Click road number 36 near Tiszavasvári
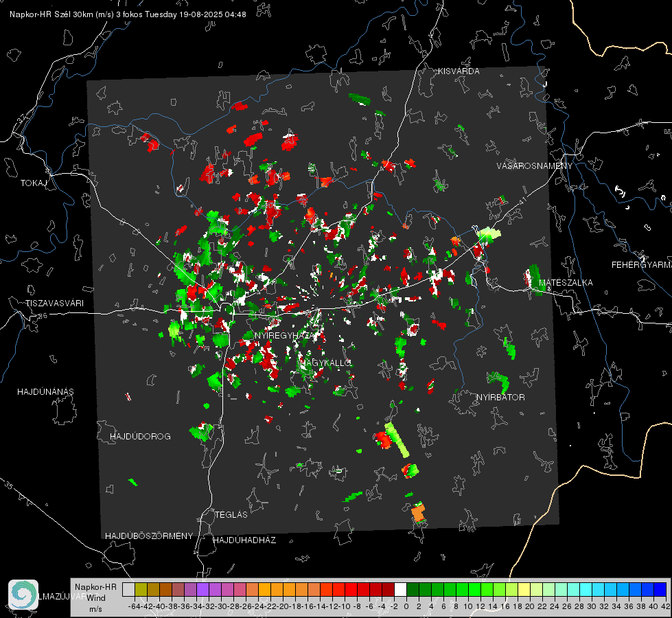The height and width of the screenshot is (618, 672). pyautogui.click(x=43, y=316)
